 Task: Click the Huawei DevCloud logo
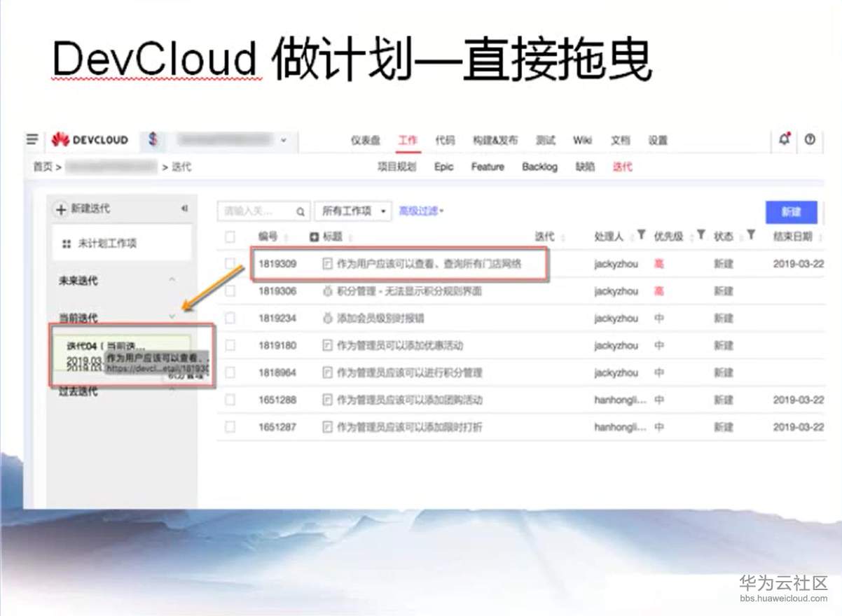(x=90, y=140)
